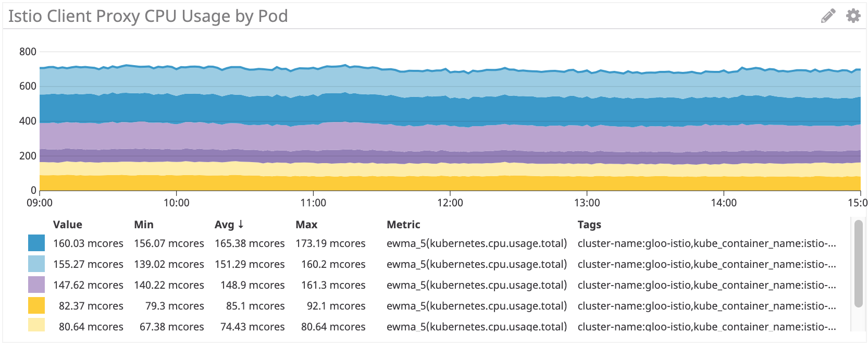
Task: Click the pale yellow legend swatch
Action: [x=36, y=325]
